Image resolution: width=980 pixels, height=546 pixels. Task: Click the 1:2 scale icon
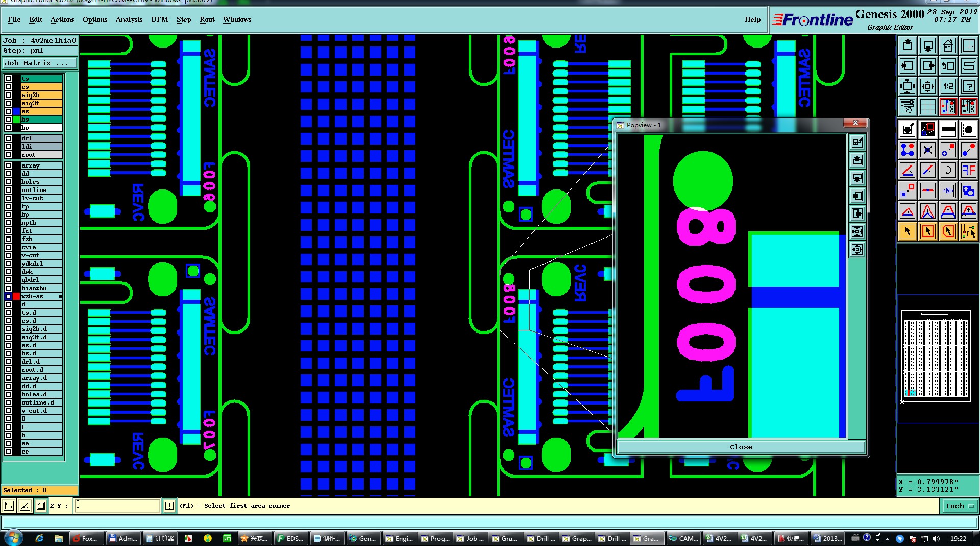pyautogui.click(x=948, y=87)
